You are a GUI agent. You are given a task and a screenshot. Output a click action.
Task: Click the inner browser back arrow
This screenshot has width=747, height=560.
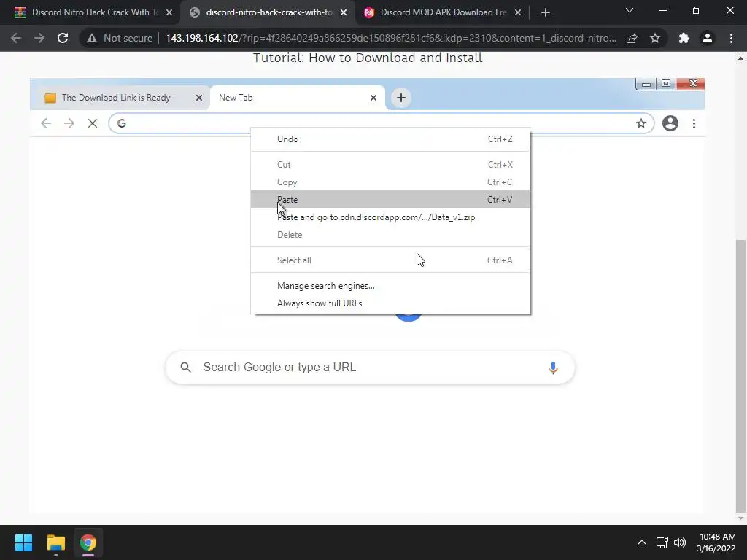pyautogui.click(x=46, y=123)
